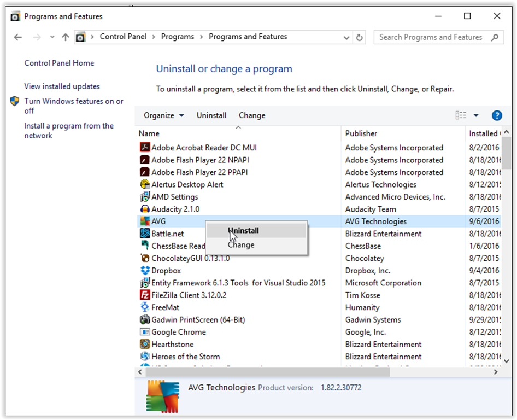Screen dimensions: 517x420
Task: Click the Adobe Acrobat Reader DC icon
Action: coord(145,147)
